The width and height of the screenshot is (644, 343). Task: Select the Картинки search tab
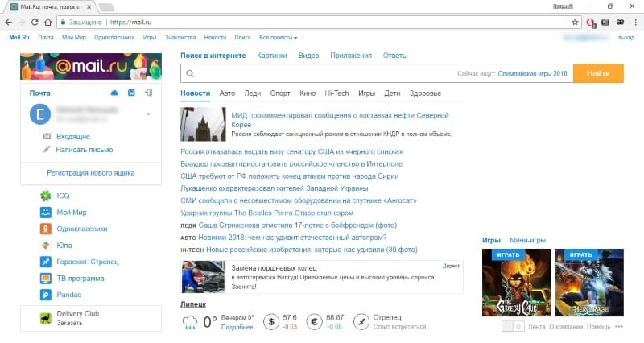[272, 56]
